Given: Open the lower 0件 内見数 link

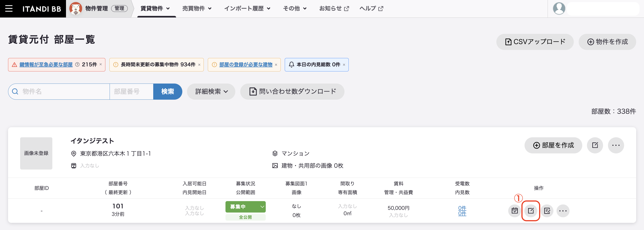Looking at the screenshot, I should pos(462,213).
